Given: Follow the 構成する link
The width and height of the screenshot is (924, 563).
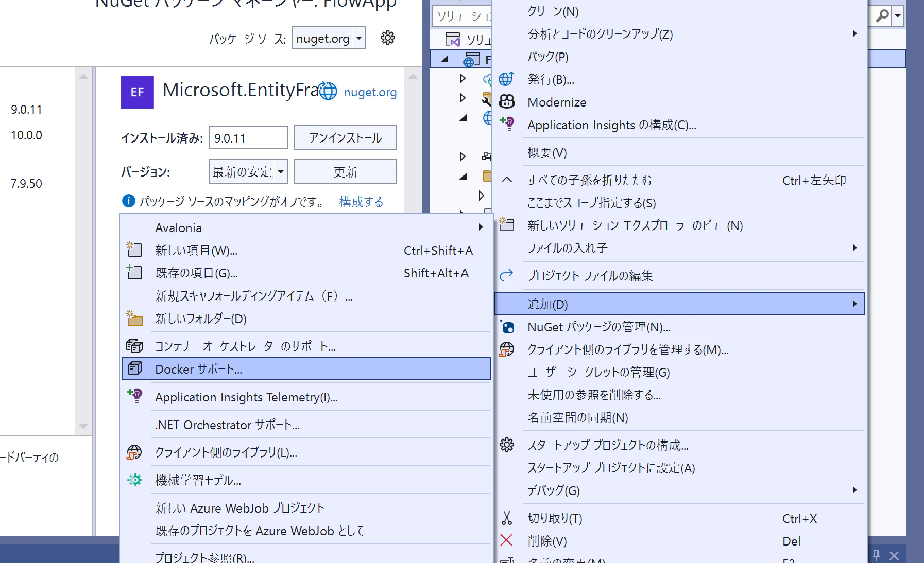Looking at the screenshot, I should click(x=362, y=201).
